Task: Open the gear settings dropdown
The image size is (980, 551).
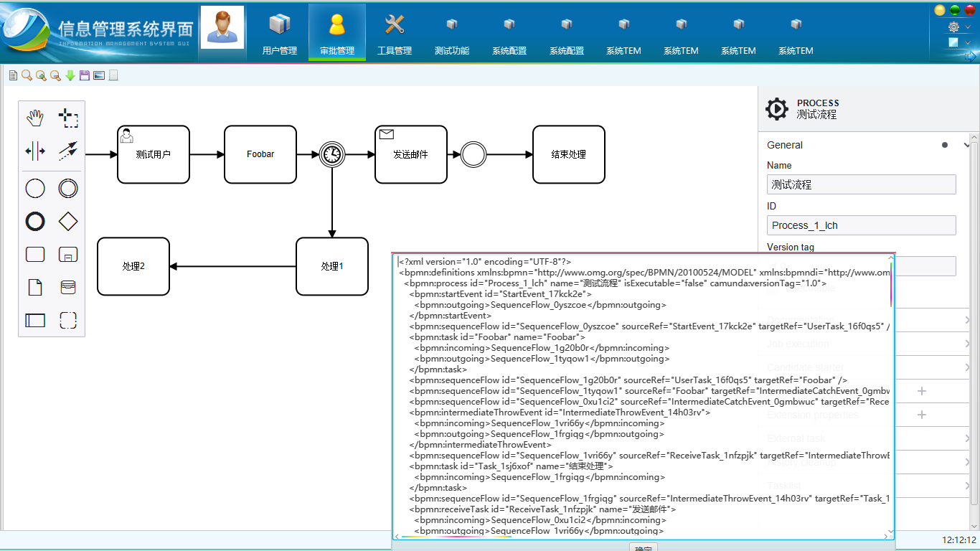Action: coord(959,27)
